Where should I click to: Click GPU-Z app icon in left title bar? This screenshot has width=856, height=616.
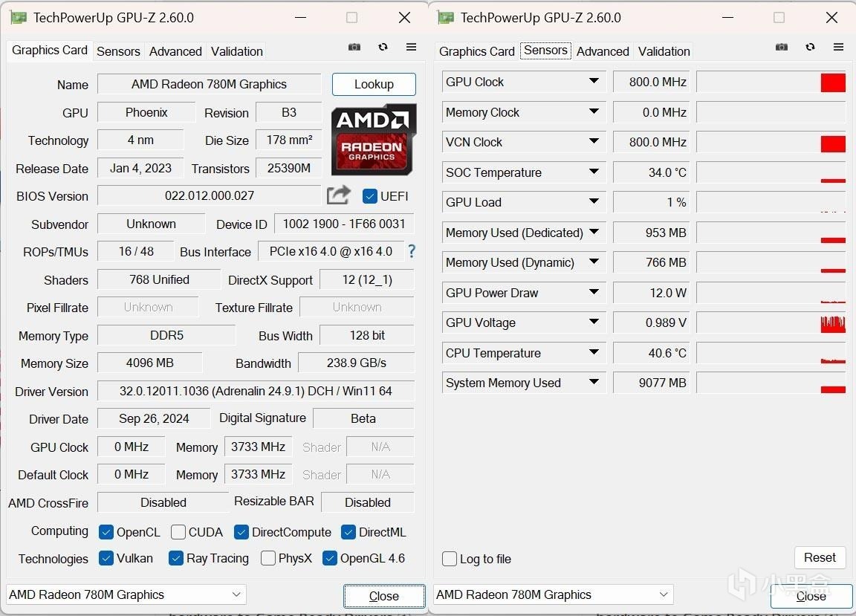[x=19, y=18]
